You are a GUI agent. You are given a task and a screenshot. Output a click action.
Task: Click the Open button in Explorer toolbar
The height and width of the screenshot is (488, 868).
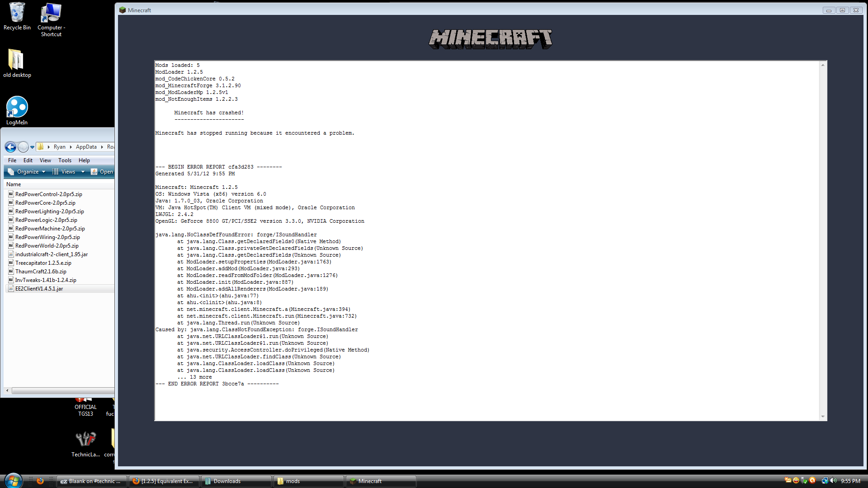coord(102,172)
